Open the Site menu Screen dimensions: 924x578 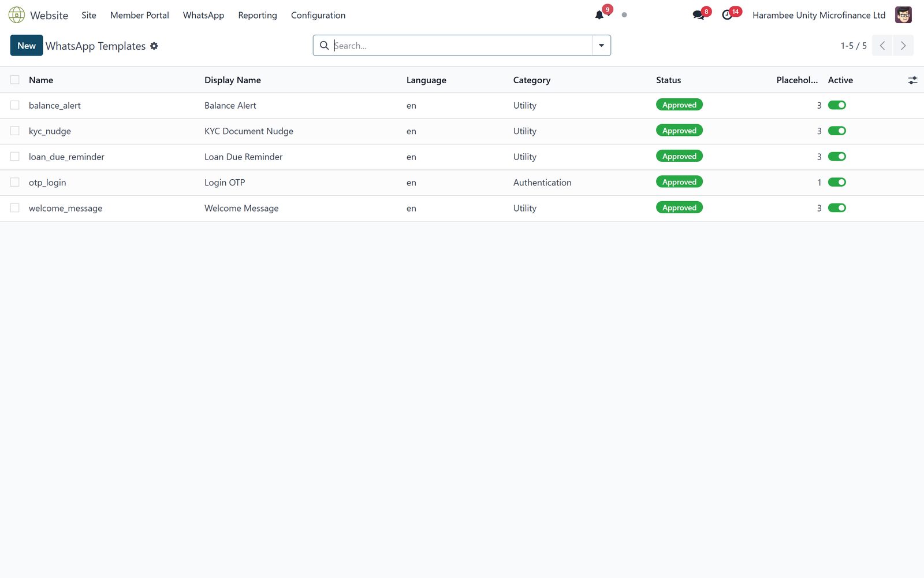pos(89,15)
